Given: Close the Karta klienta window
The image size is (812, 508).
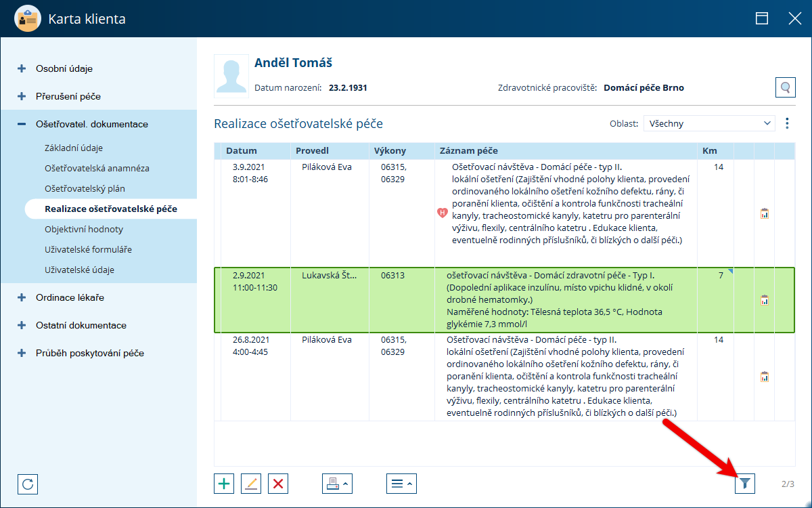Looking at the screenshot, I should [x=795, y=19].
